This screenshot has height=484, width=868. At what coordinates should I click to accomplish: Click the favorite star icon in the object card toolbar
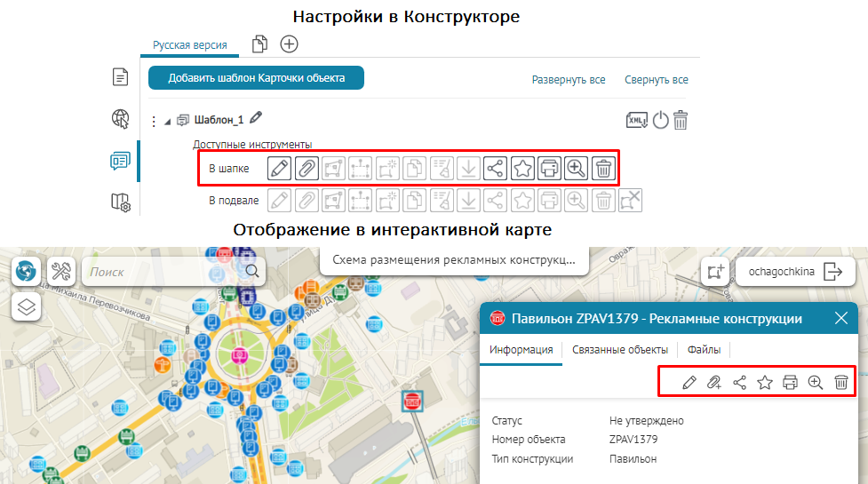pyautogui.click(x=765, y=382)
